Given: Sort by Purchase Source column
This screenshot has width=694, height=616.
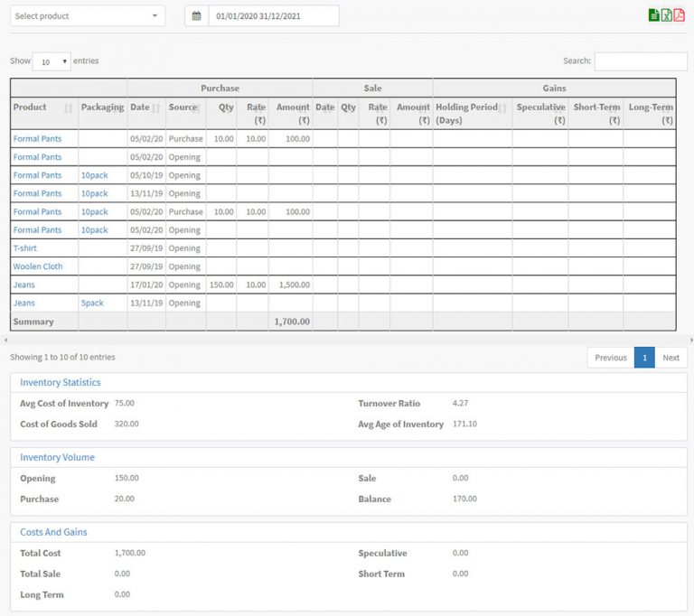Looking at the screenshot, I should coord(185,107).
